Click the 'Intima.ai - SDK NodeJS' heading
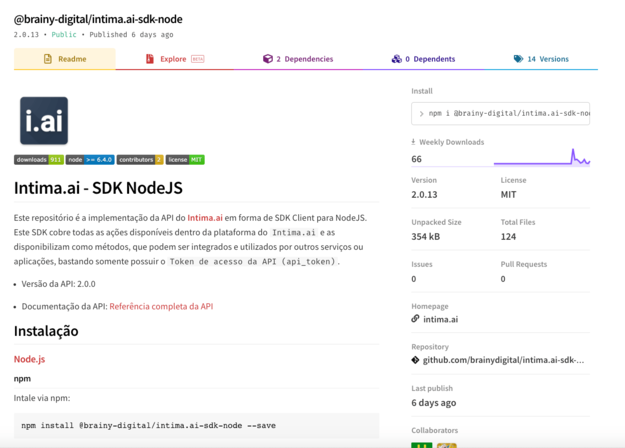 coord(98,188)
